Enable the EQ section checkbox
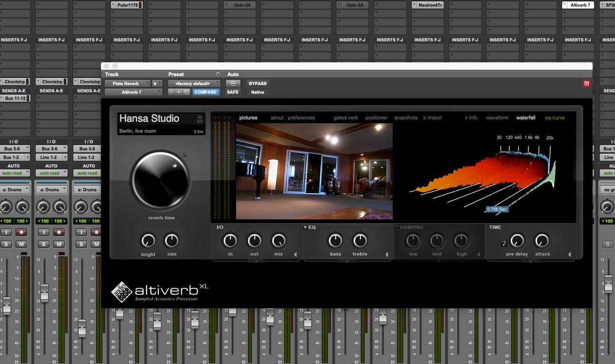 (305, 227)
